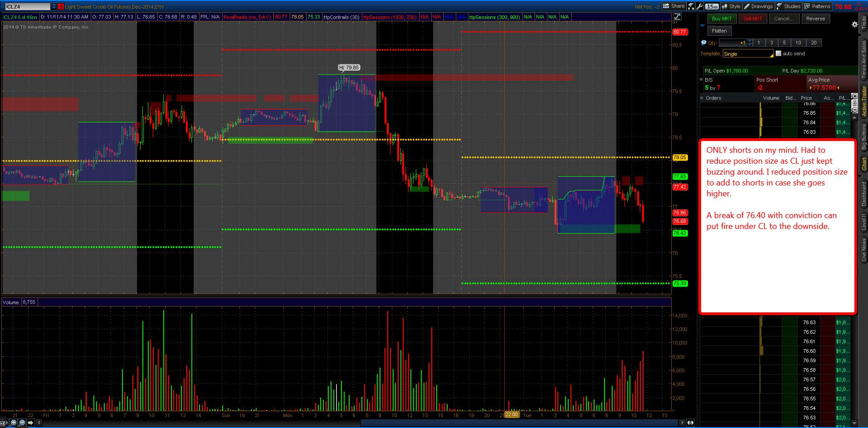Decrease quantity with the down stepper arrow
This screenshot has width=868, height=428.
750,44
